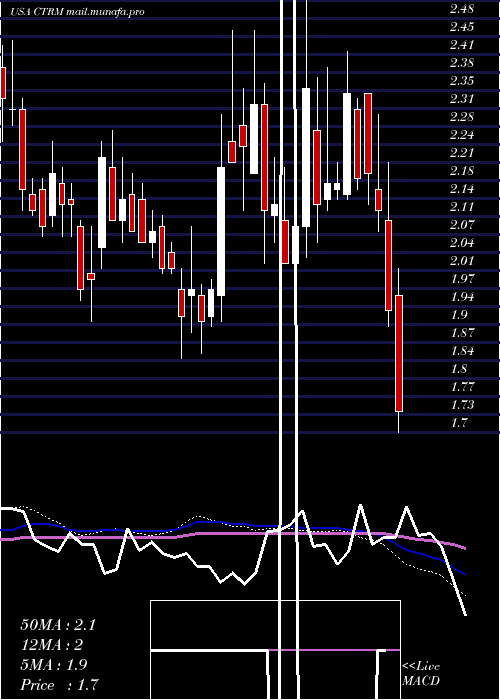This screenshot has width=500, height=700.
Task: Click the 2.21 price axis label
Action: (x=462, y=153)
